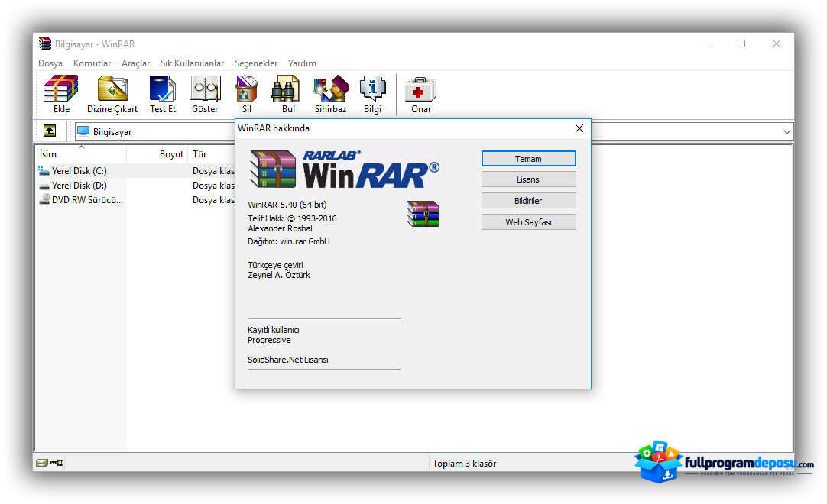Select the DVD RW Sürücü... row

(x=135, y=200)
